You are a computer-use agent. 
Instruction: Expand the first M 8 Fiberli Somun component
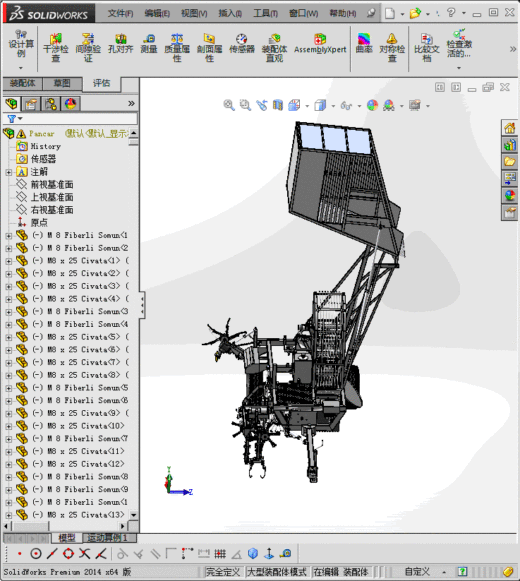tap(9, 236)
